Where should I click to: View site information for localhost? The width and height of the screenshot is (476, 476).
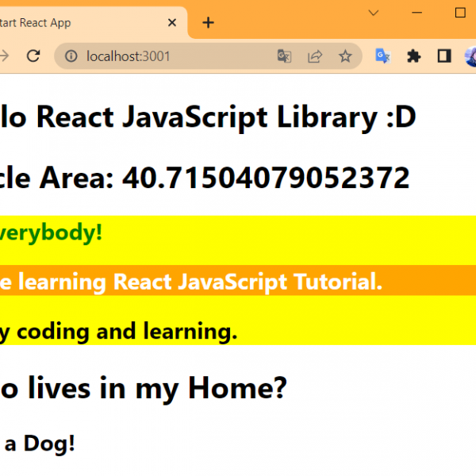[71, 56]
